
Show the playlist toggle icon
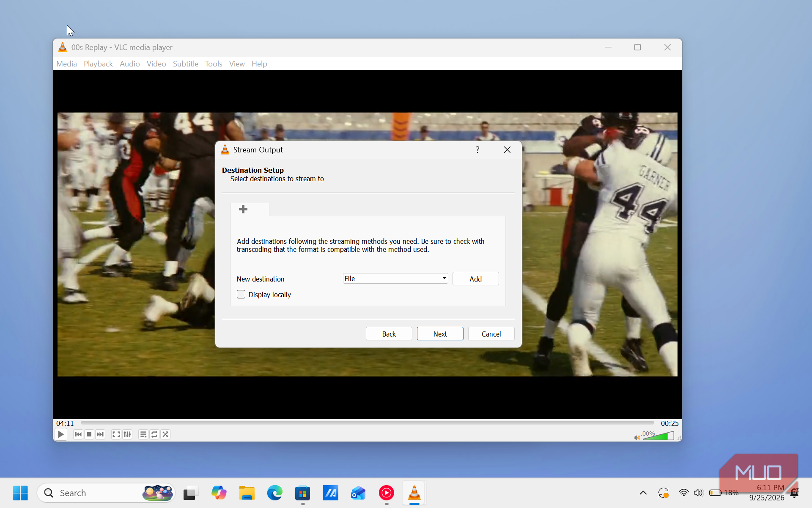(143, 434)
